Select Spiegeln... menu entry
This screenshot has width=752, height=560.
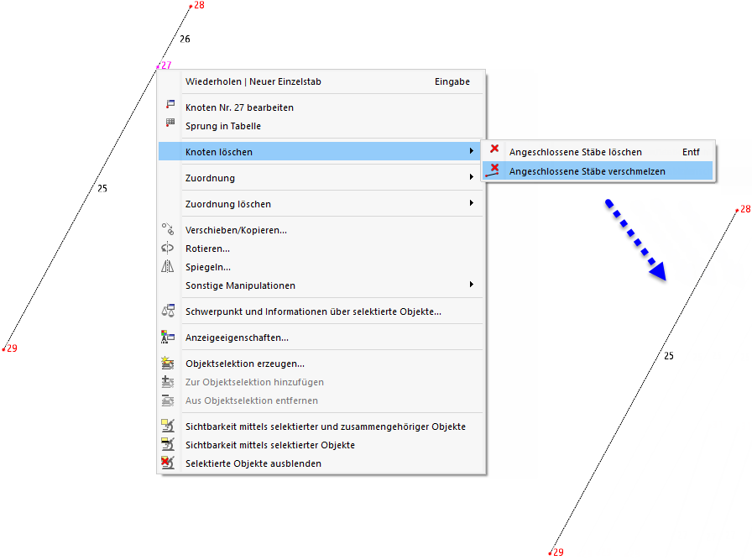pyautogui.click(x=320, y=267)
